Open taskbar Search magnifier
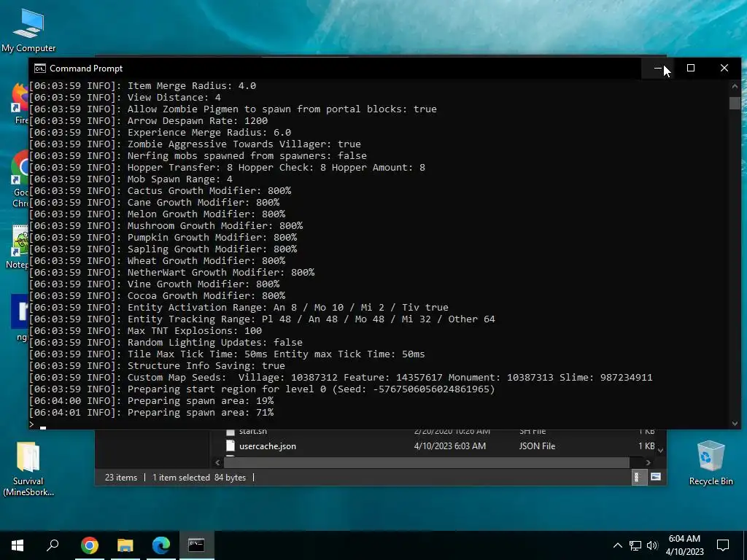 (x=53, y=545)
